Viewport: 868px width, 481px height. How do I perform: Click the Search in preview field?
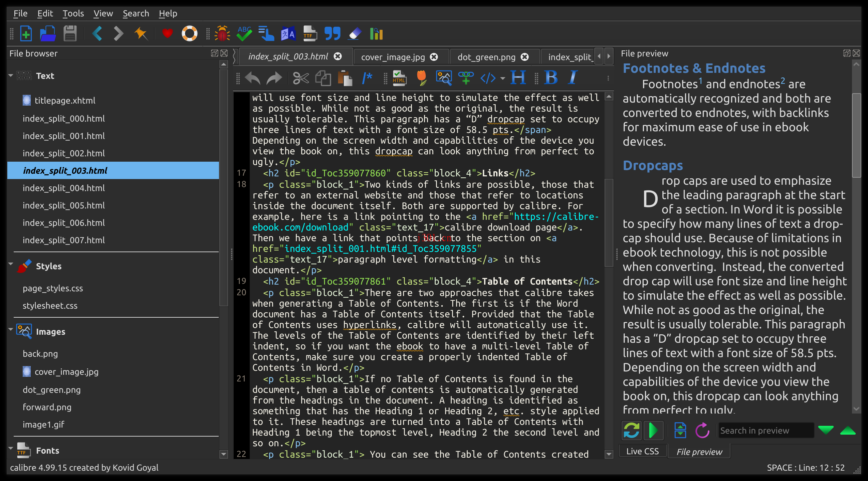(x=766, y=431)
